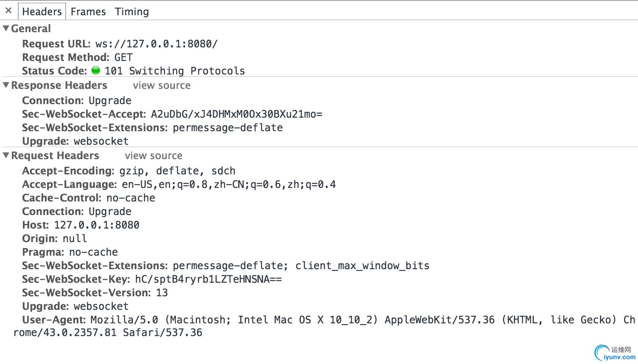Click view source beside Response Headers
The height and width of the screenshot is (364, 638).
161,85
